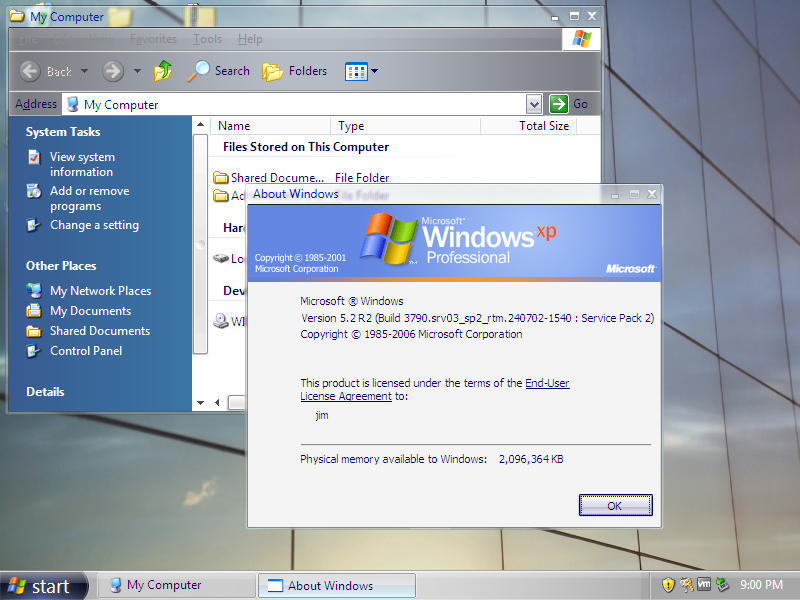The width and height of the screenshot is (800, 600).
Task: Click the My Network Places icon
Action: (34, 291)
